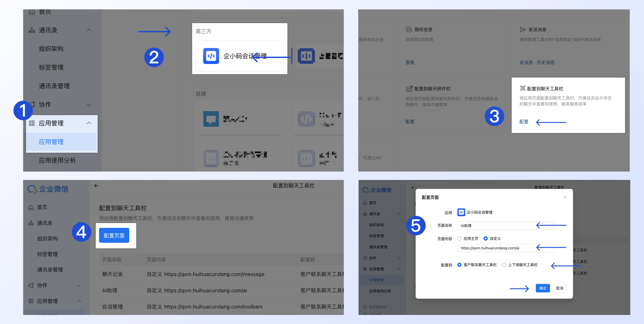Click the 配置 link in 配置到聊天工具栏 card

[524, 122]
